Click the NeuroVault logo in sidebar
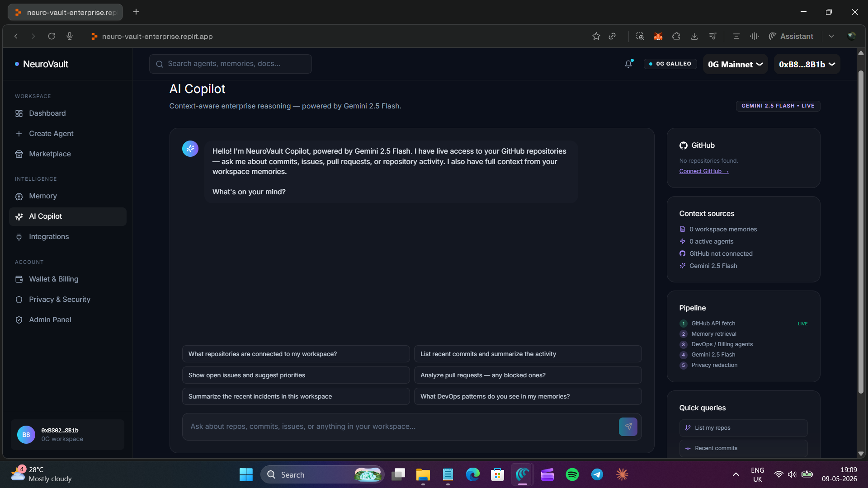The height and width of the screenshot is (488, 868). pos(42,64)
